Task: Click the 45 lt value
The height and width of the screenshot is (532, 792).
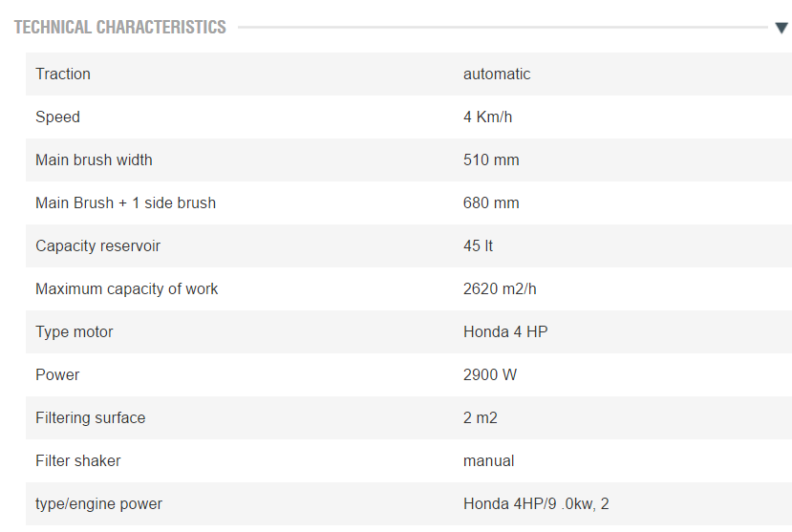Action: pyautogui.click(x=478, y=246)
